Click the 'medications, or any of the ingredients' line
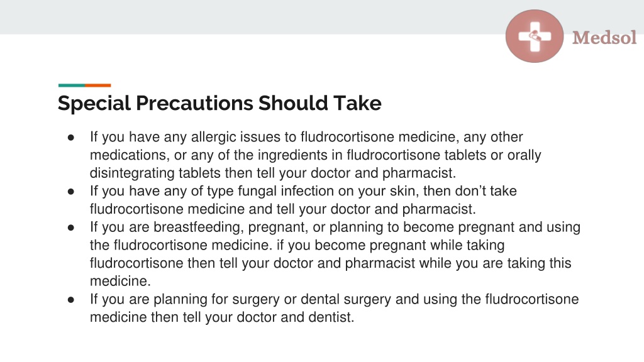644x362 pixels. (316, 155)
